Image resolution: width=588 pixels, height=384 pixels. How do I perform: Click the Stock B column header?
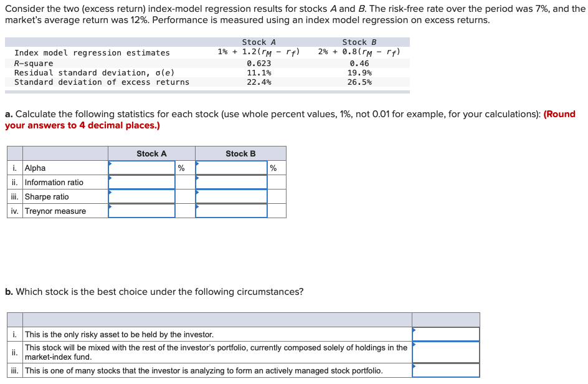point(240,153)
